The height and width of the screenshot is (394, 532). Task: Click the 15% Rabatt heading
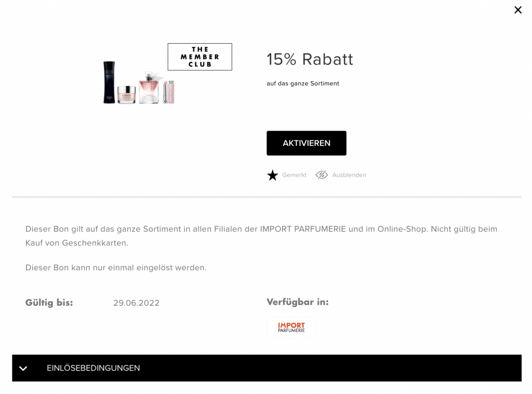click(x=310, y=60)
